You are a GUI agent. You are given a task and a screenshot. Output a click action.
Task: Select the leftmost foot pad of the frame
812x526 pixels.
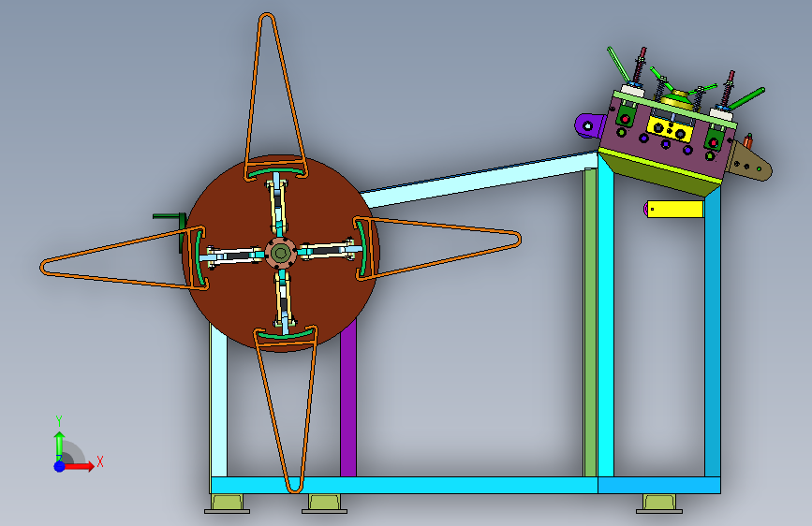click(227, 504)
